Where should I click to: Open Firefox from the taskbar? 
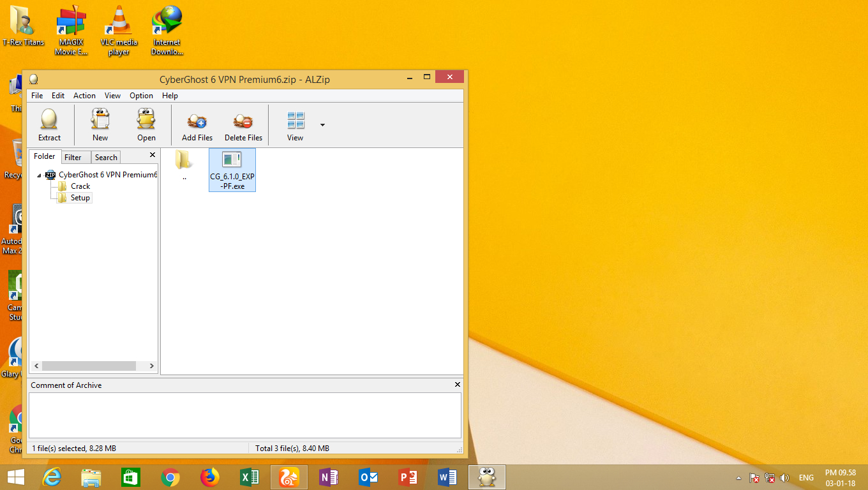pyautogui.click(x=209, y=477)
